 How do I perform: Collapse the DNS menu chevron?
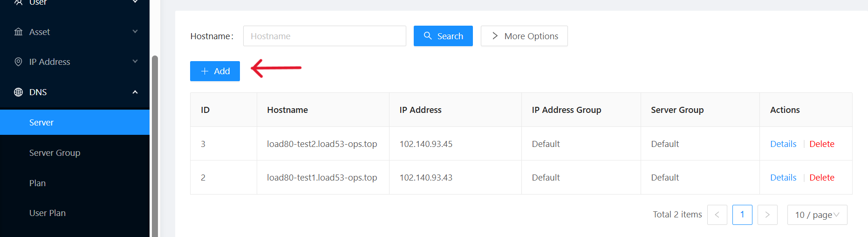[x=135, y=92]
